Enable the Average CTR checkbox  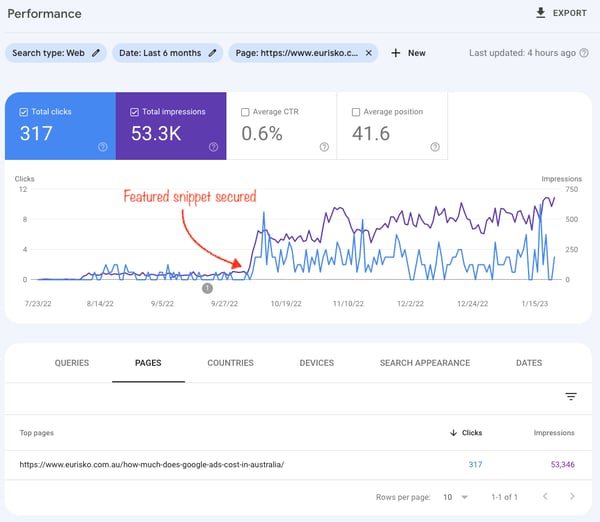pos(246,112)
